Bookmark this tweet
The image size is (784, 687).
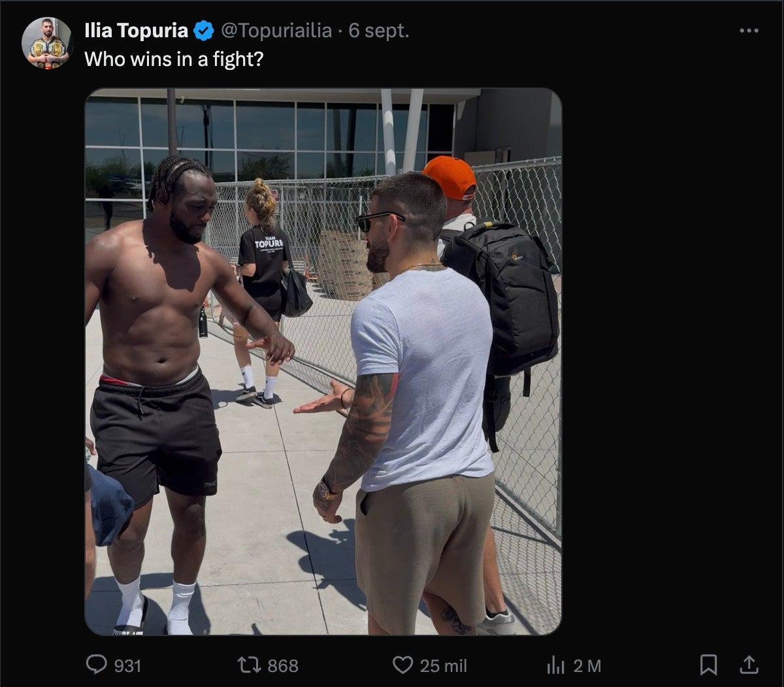(x=708, y=665)
